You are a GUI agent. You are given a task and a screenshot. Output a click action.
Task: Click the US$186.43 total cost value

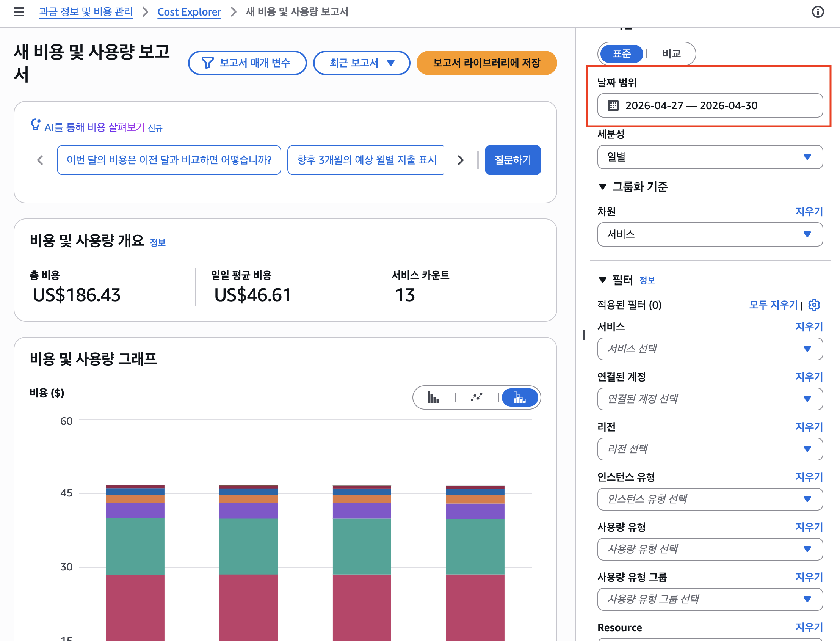point(77,295)
